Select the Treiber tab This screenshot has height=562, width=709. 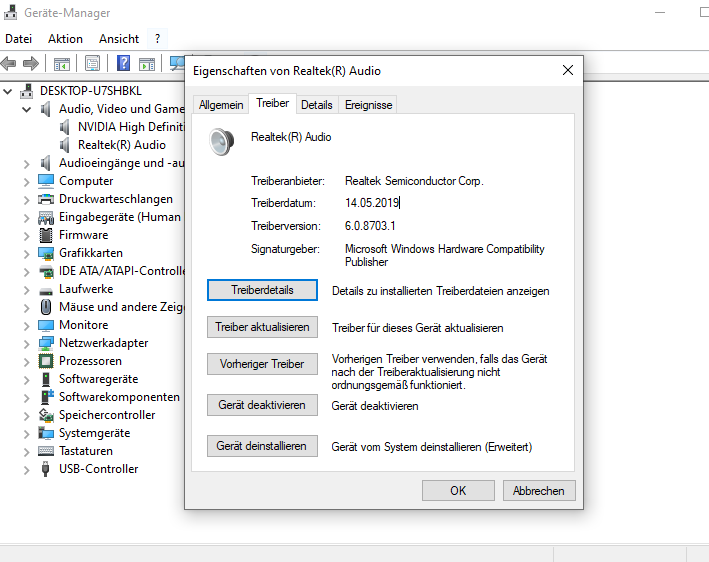point(272,104)
